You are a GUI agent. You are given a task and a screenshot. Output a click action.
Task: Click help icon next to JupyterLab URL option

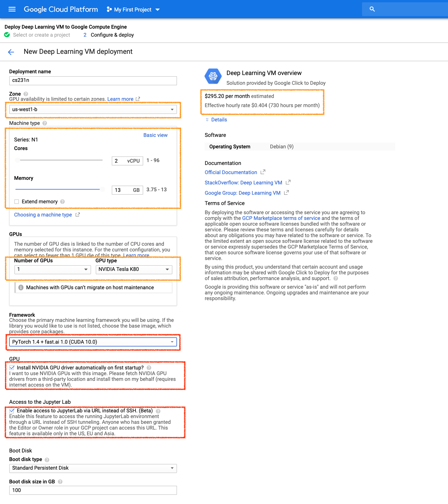tap(158, 411)
